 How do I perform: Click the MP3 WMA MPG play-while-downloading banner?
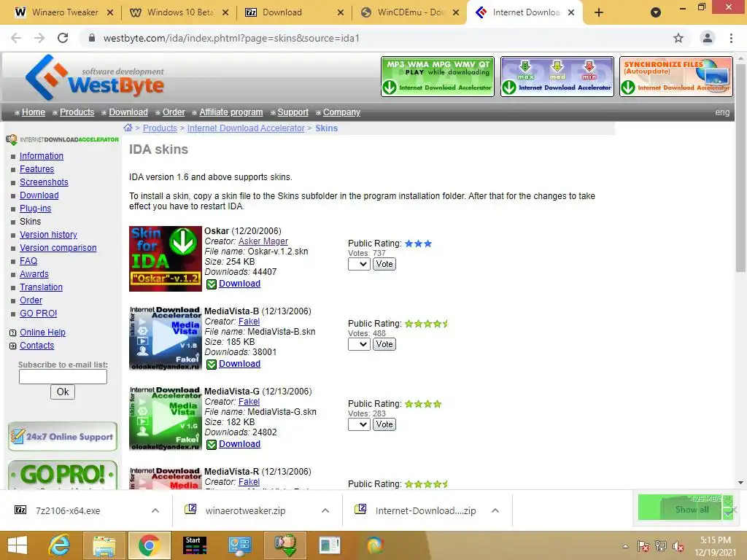438,77
